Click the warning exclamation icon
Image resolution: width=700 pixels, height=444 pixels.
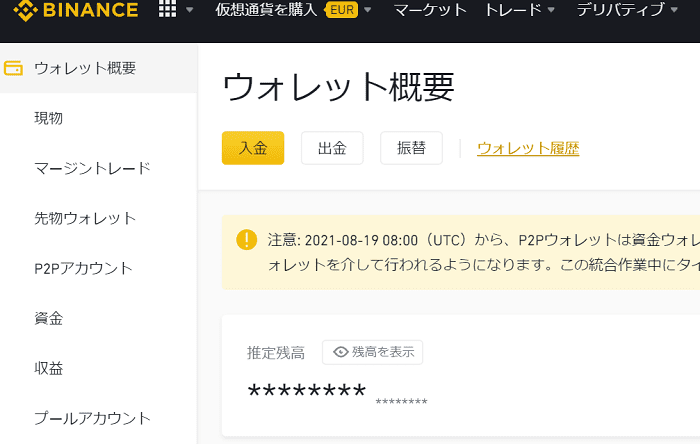[x=246, y=240]
